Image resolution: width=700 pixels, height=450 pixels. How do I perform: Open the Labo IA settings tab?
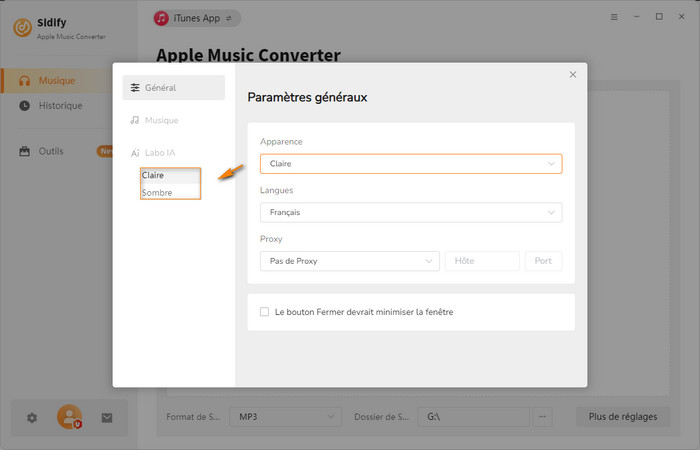point(160,153)
